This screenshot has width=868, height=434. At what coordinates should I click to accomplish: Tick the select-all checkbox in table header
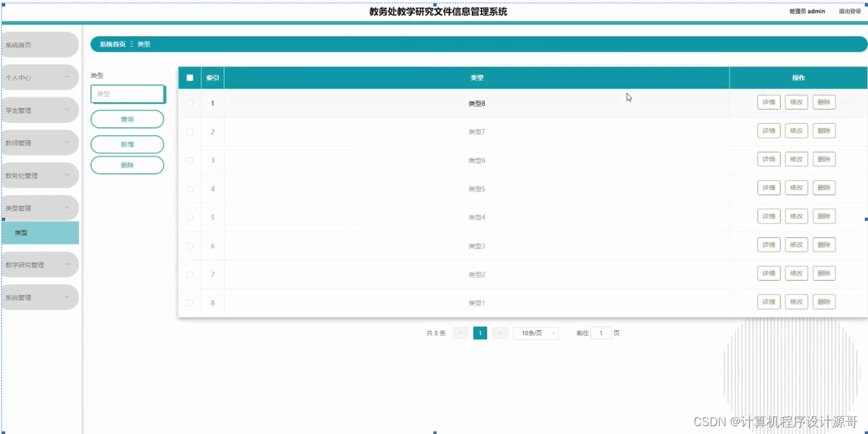click(190, 78)
